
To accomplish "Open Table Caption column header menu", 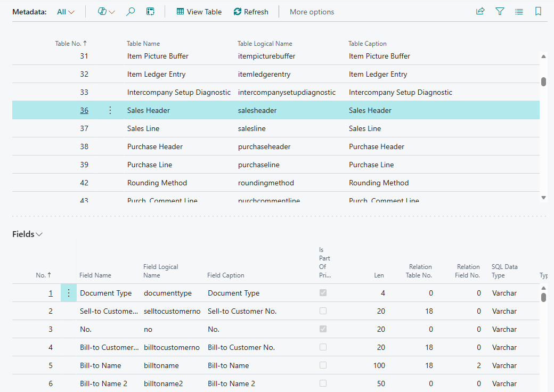I will pos(368,44).
